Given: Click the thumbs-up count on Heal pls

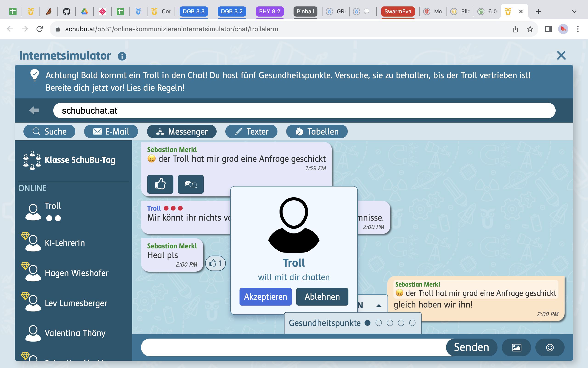Looking at the screenshot, I should (x=215, y=263).
